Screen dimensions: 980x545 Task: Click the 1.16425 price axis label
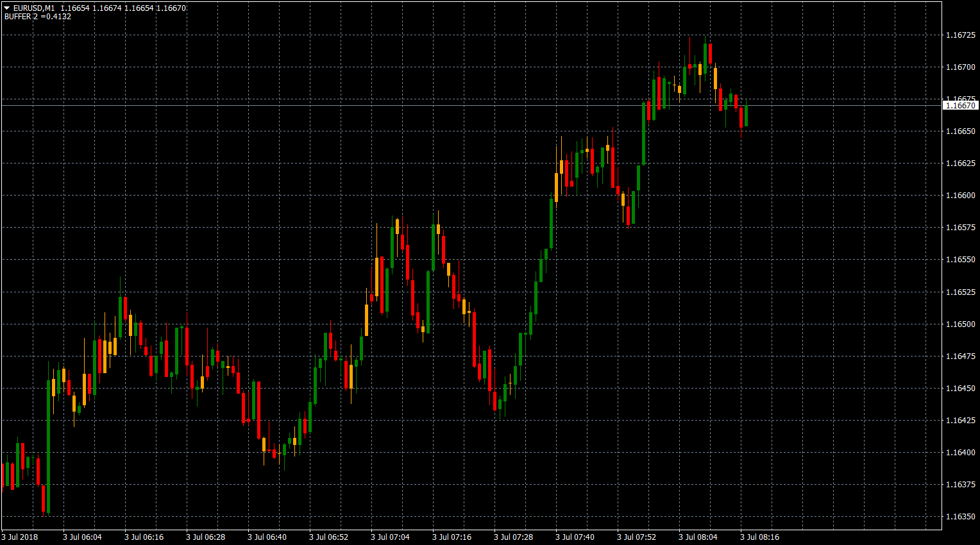point(961,421)
